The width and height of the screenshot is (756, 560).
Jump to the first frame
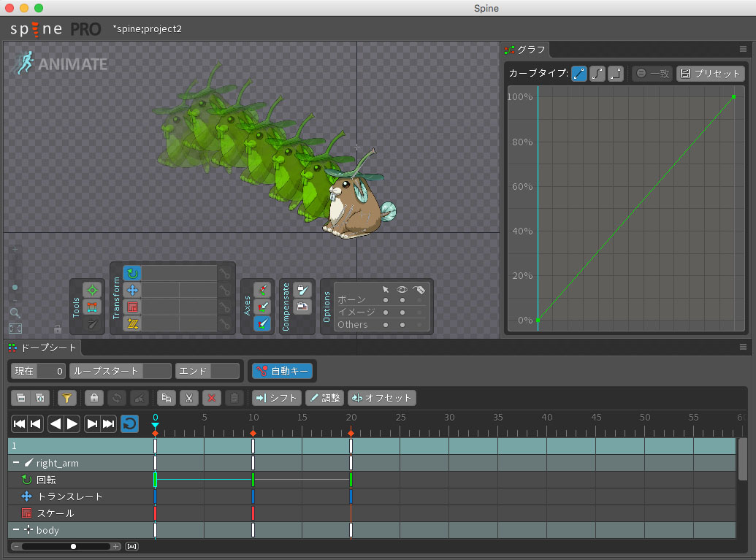[19, 424]
